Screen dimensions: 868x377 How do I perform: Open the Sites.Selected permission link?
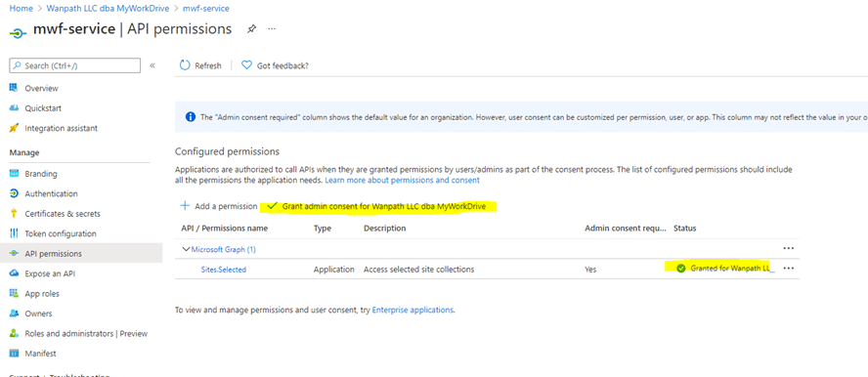pyautogui.click(x=224, y=270)
